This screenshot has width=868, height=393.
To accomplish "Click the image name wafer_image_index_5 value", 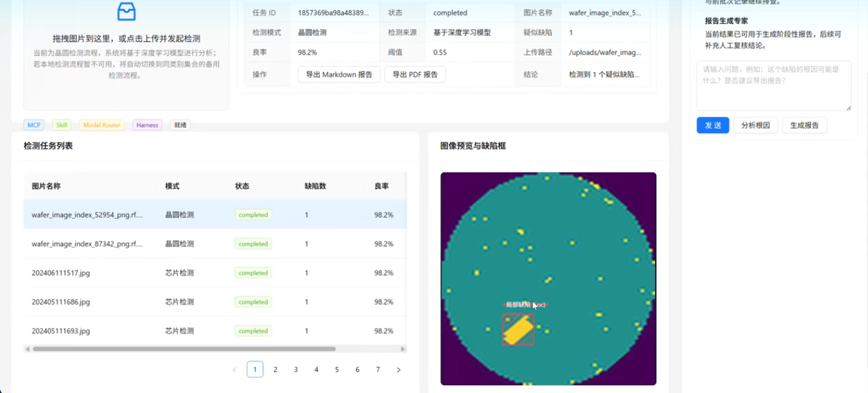I will coord(605,13).
